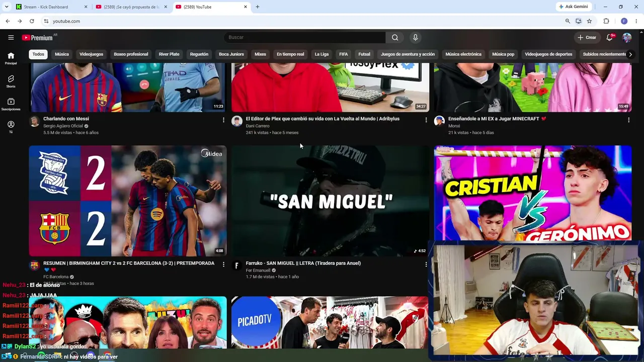The width and height of the screenshot is (644, 362).
Task: Open Sergio Agüero Oficial channel avatar
Action: tap(34, 121)
